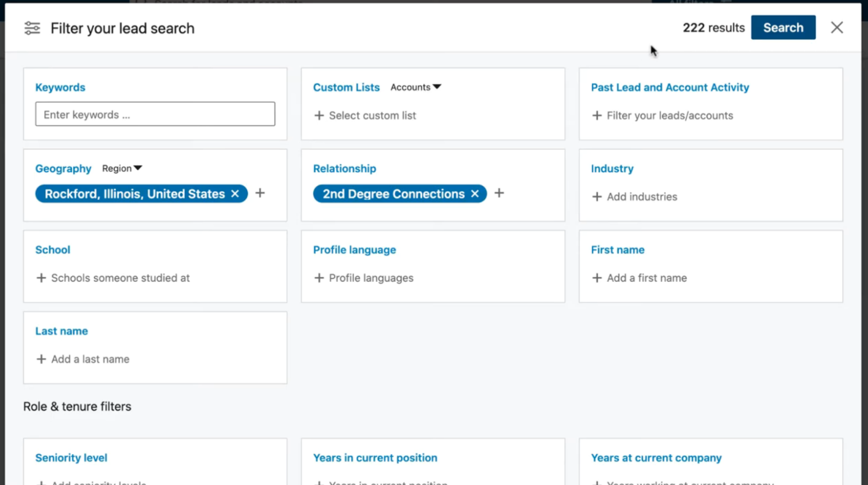Remove Rockford, Illinois geography filter
This screenshot has width=868, height=485.
click(235, 194)
